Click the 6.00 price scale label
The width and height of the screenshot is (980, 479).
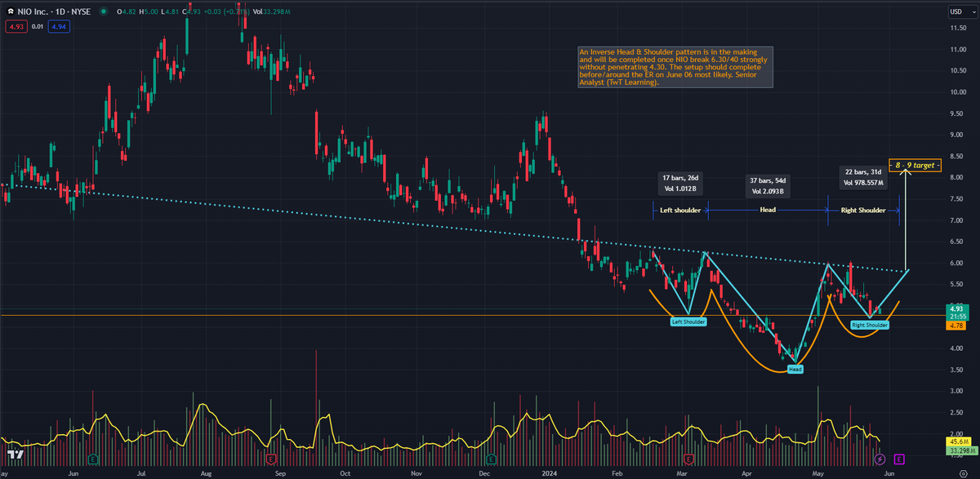pyautogui.click(x=957, y=263)
